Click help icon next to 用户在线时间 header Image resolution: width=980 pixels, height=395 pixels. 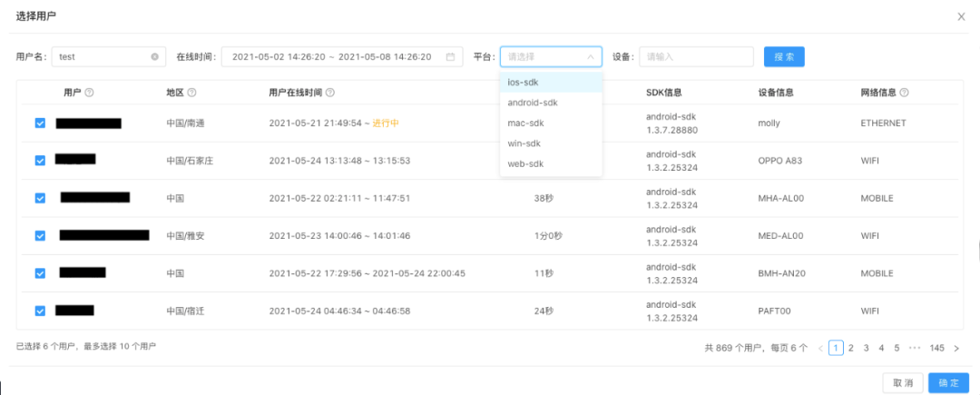[330, 93]
